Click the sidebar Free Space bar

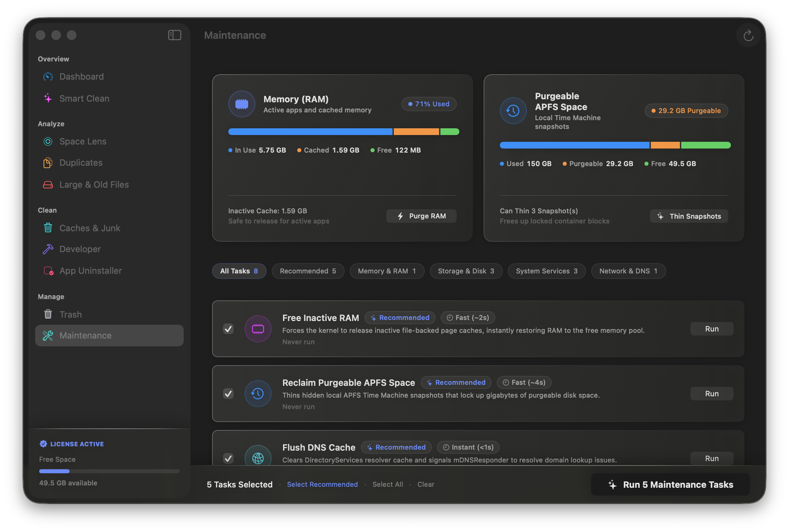pos(109,471)
